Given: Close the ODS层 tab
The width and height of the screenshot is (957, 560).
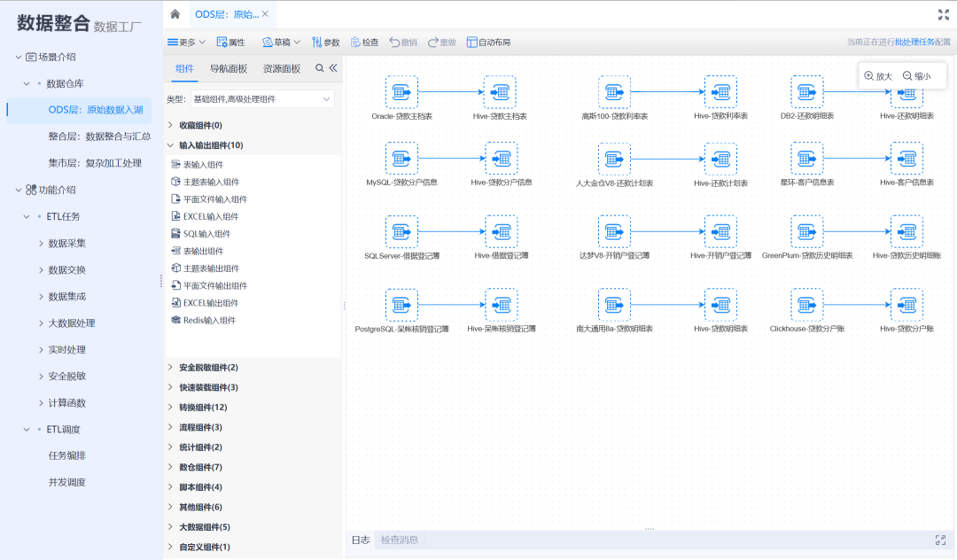Looking at the screenshot, I should (265, 14).
